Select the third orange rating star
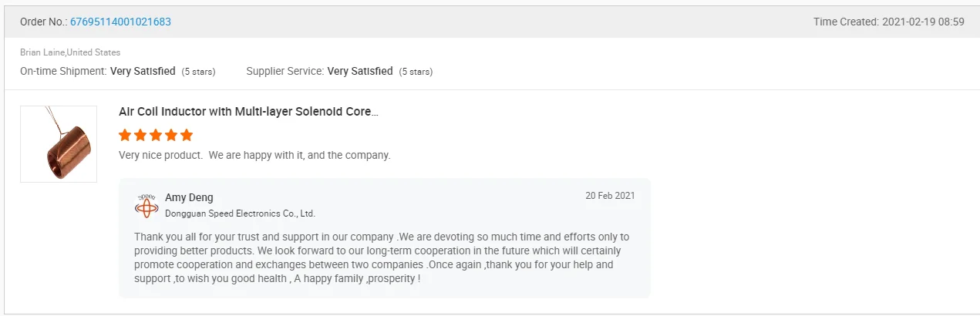This screenshot has width=980, height=316. coord(156,135)
